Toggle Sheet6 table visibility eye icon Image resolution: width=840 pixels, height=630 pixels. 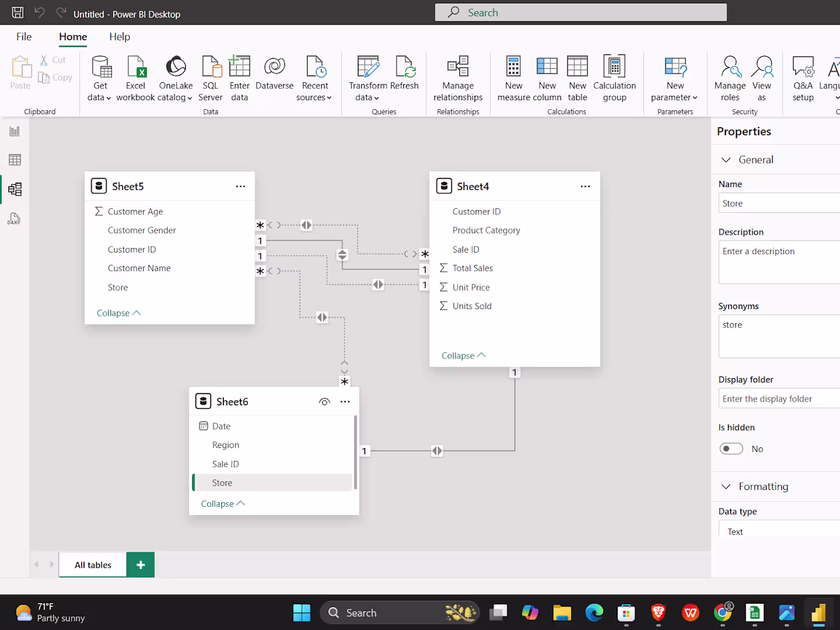[324, 402]
